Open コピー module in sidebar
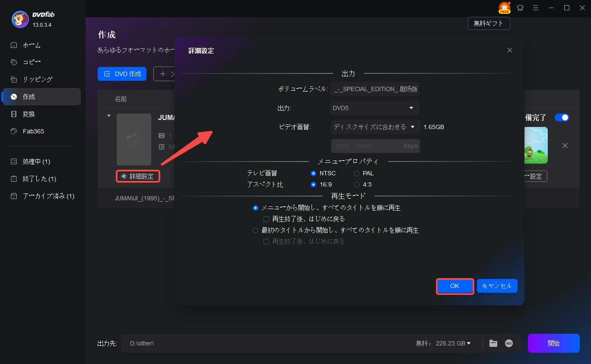Viewport: 591px width, 364px height. (41, 62)
